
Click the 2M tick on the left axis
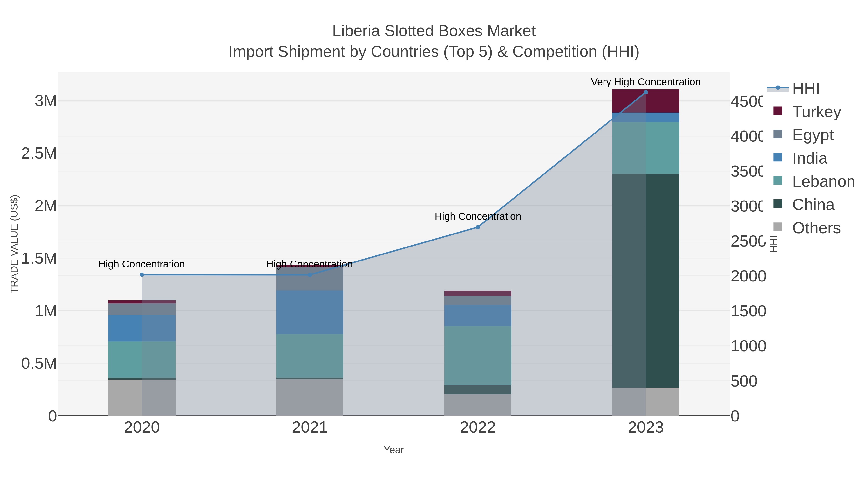[x=46, y=206]
